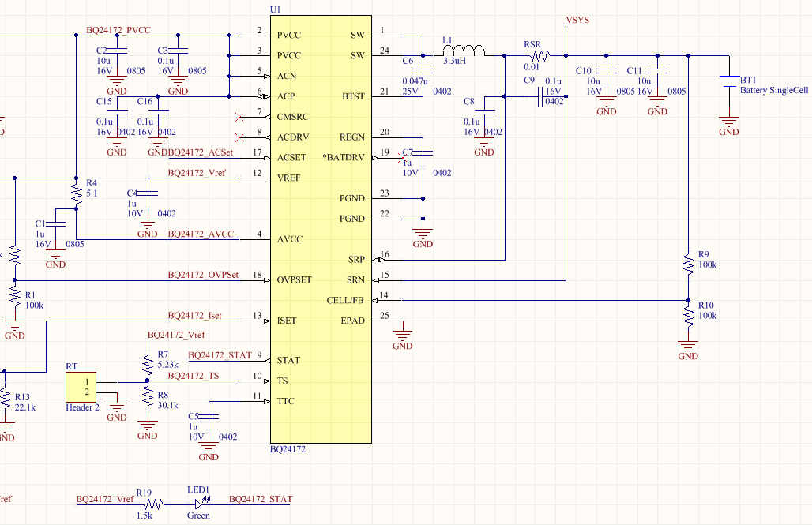
Task: Select the TTC pin name
Action: 285,401
